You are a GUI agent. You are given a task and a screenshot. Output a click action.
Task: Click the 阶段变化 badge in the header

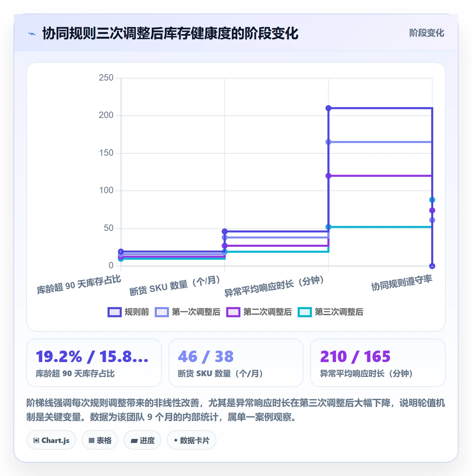(426, 33)
